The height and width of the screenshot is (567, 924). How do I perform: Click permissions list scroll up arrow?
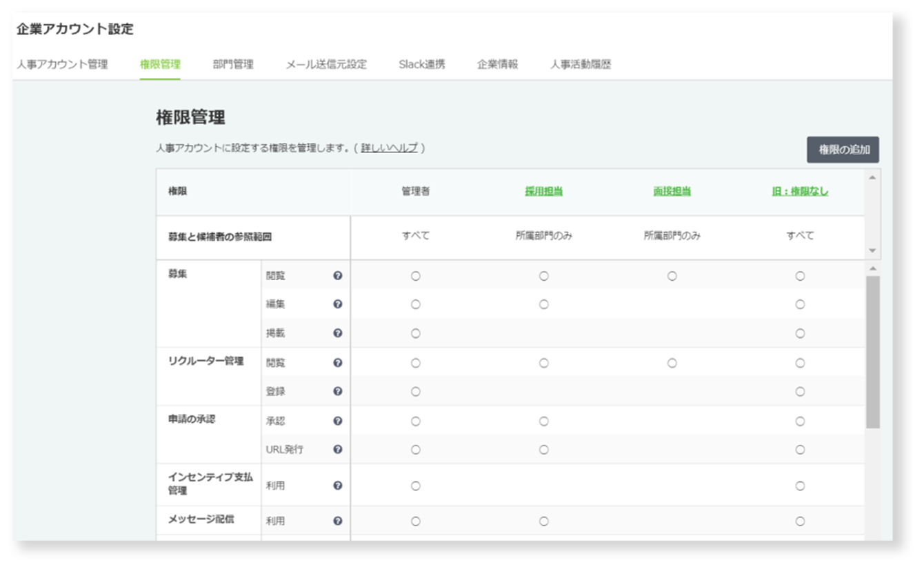coord(872,268)
